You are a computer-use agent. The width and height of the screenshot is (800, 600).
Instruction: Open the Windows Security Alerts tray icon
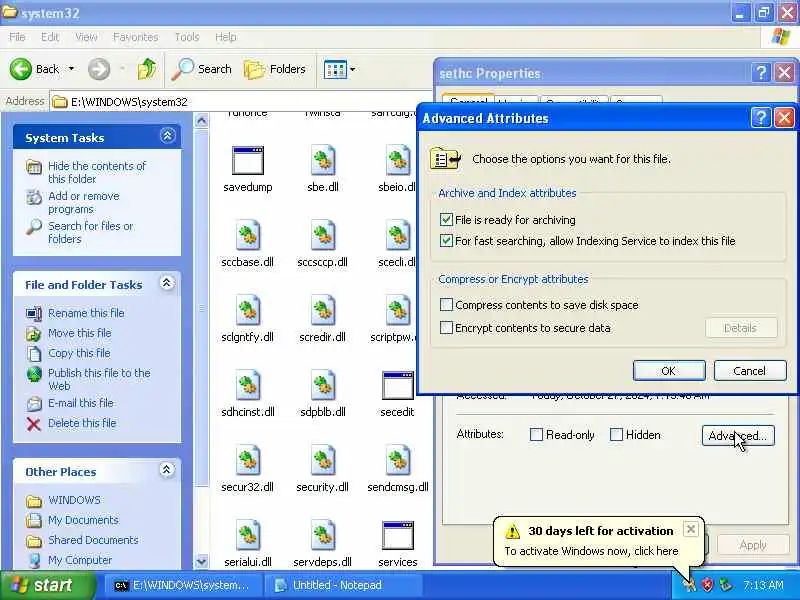[707, 585]
